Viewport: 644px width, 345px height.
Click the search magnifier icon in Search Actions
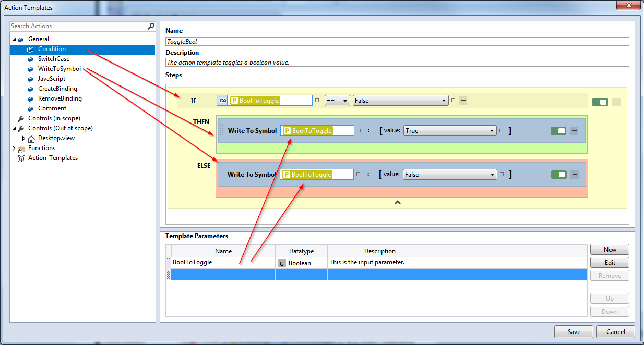[x=151, y=26]
